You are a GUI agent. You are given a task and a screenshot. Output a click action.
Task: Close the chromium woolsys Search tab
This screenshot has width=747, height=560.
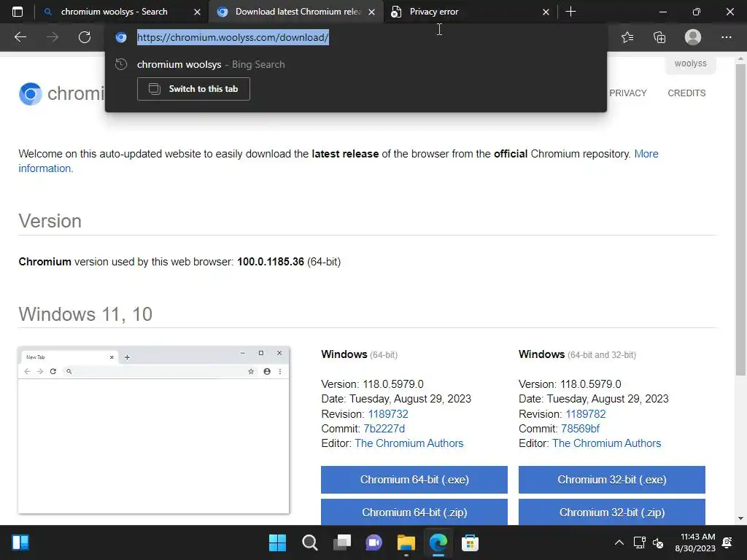coord(197,12)
